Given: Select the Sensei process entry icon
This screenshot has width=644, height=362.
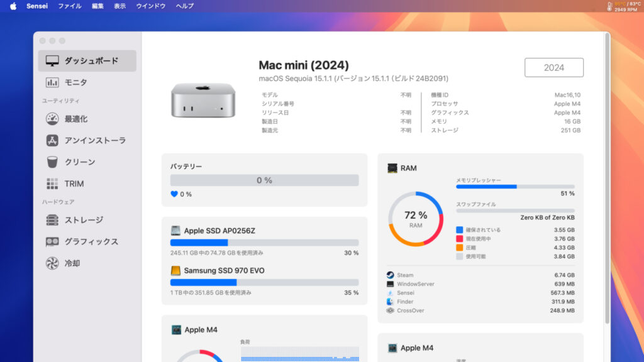Looking at the screenshot, I should point(392,293).
